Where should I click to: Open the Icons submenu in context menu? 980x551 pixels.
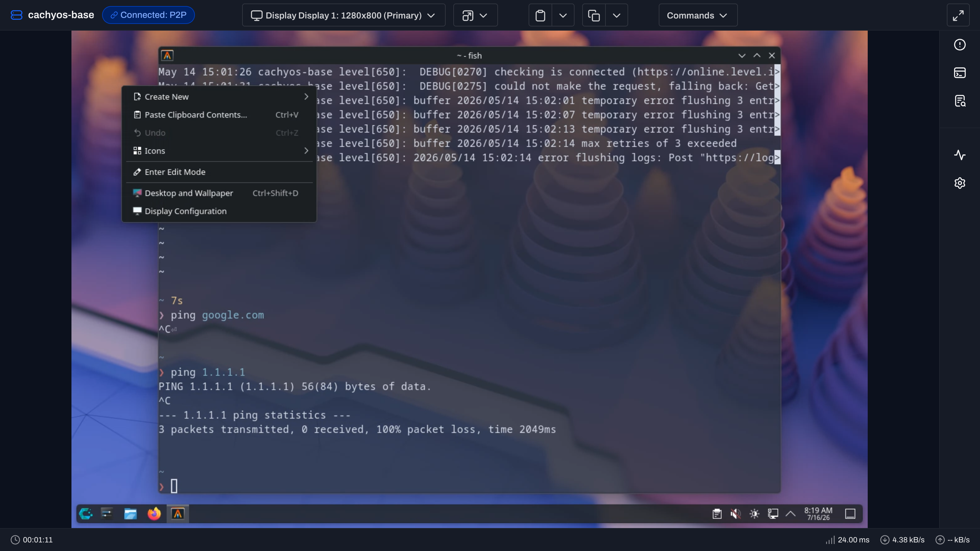(x=219, y=151)
